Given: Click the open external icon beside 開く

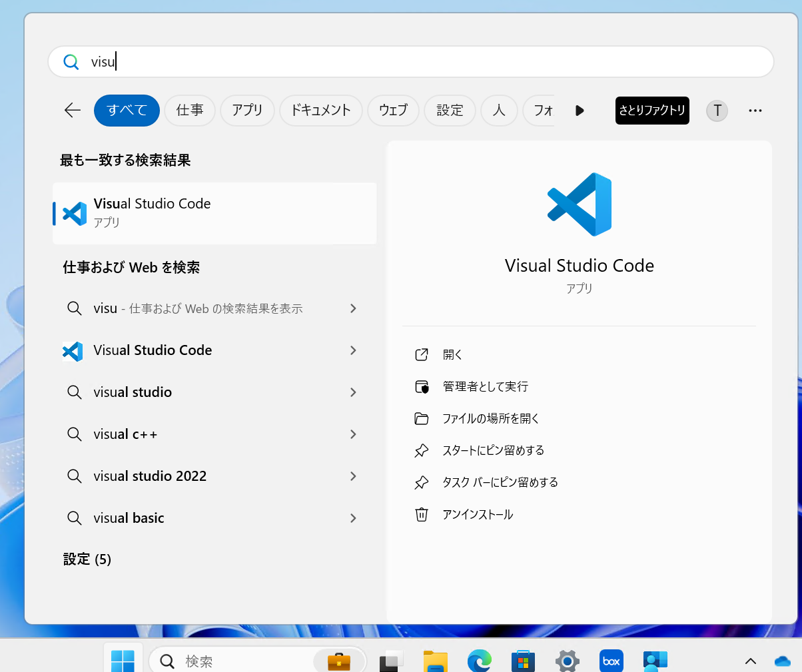Looking at the screenshot, I should (422, 354).
